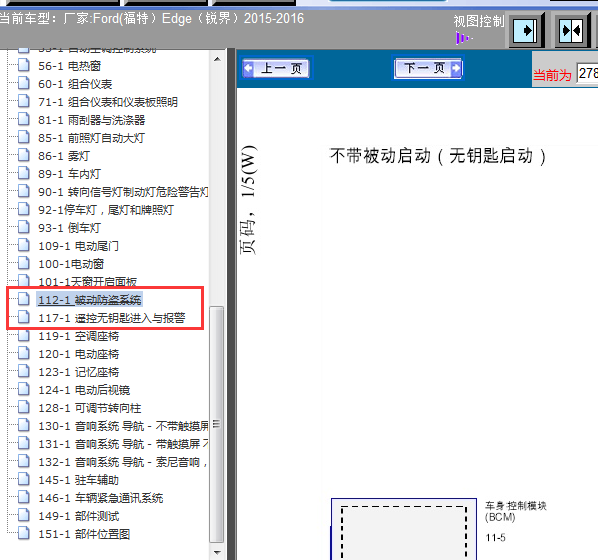Click document icon beside 56-1 电热窗
The width and height of the screenshot is (598, 560).
[x=24, y=65]
